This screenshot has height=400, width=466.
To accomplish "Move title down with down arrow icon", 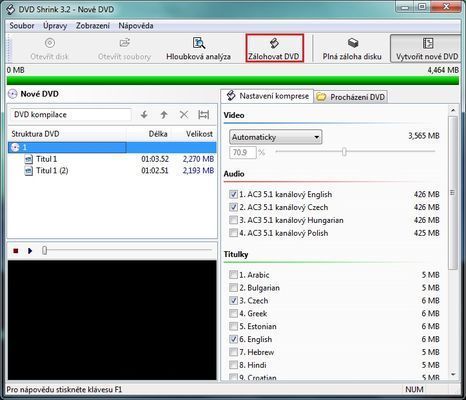I will point(144,115).
